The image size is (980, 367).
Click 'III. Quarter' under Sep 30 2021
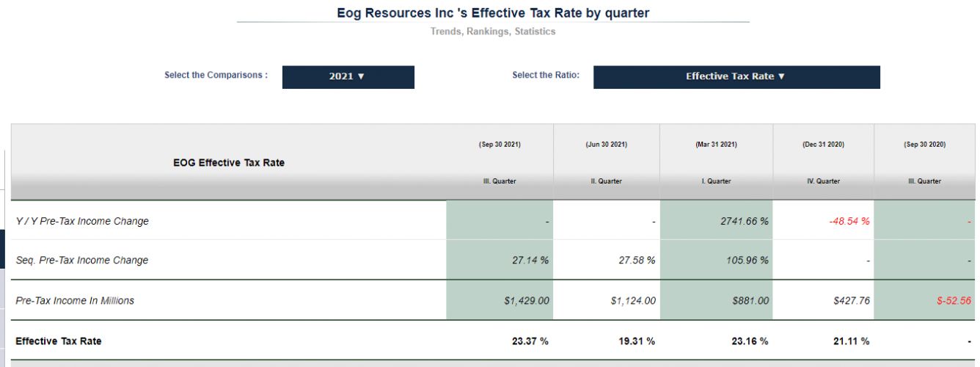tap(500, 181)
